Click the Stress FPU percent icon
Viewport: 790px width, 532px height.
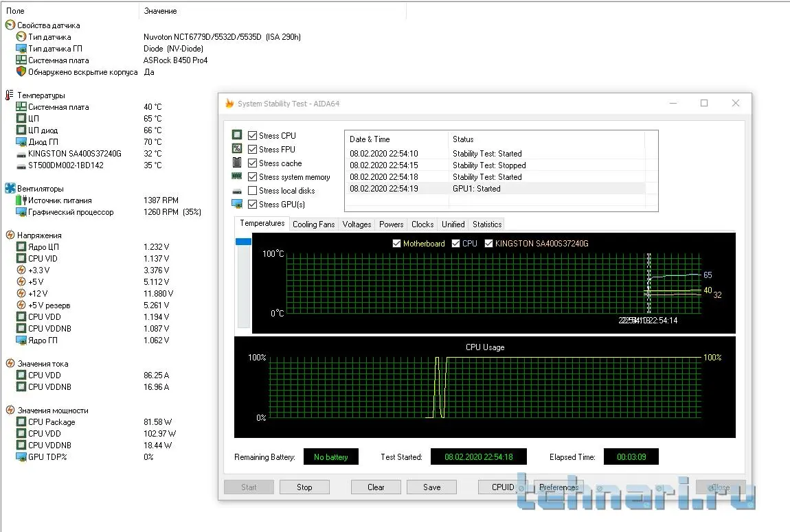click(x=237, y=148)
